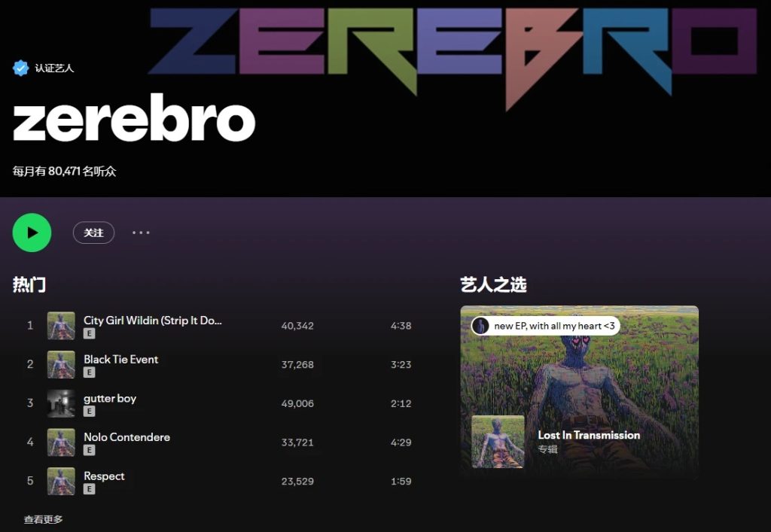Open gutter boy song album thumbnail
The width and height of the screenshot is (771, 532).
[61, 403]
